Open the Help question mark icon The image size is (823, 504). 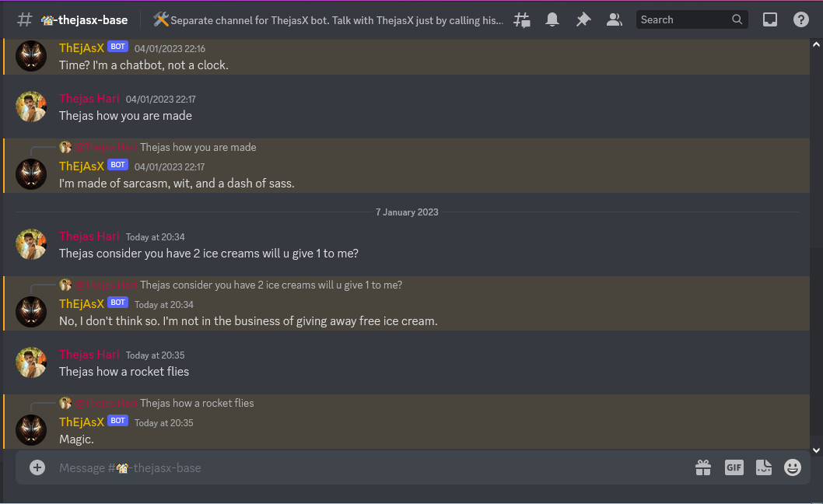coord(801,20)
